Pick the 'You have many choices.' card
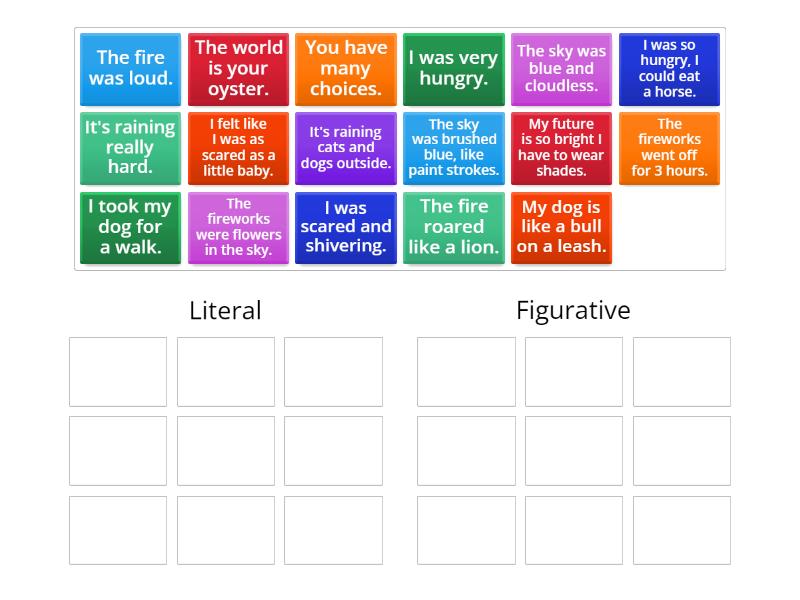 tap(346, 69)
